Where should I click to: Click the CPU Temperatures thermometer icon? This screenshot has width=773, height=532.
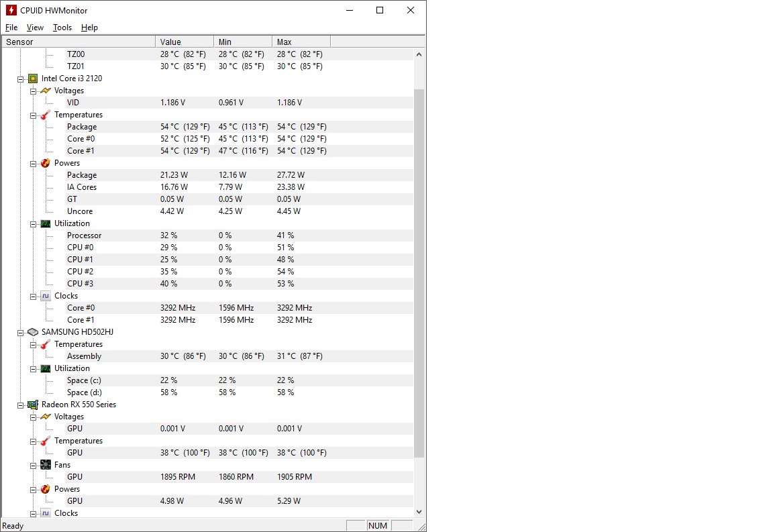click(x=46, y=115)
